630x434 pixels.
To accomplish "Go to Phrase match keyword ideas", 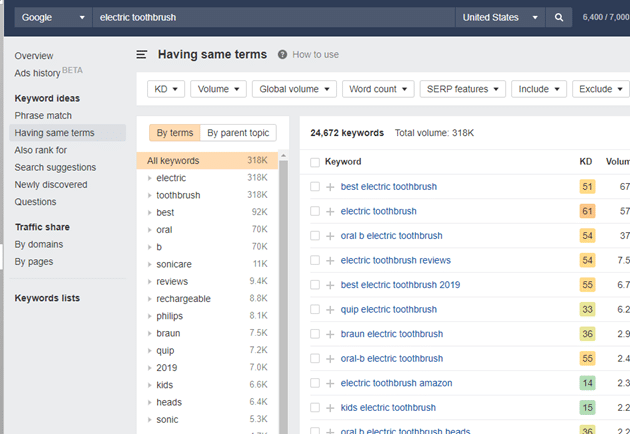I will tap(43, 115).
